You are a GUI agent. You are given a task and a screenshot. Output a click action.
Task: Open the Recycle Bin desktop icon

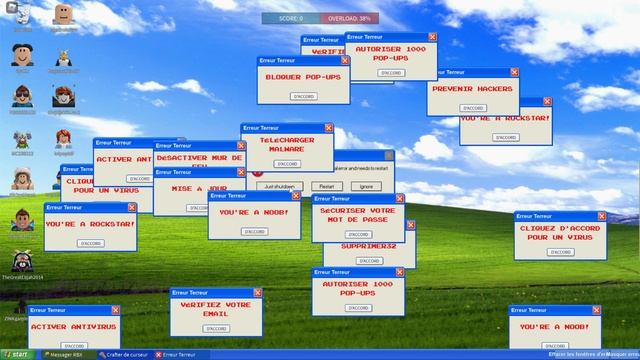(x=23, y=16)
